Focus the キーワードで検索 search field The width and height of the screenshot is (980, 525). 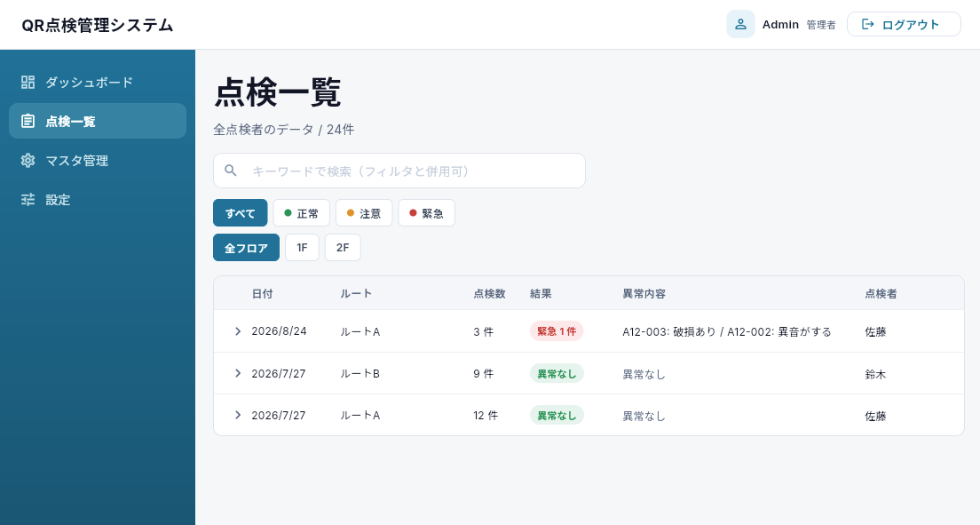pyautogui.click(x=399, y=171)
